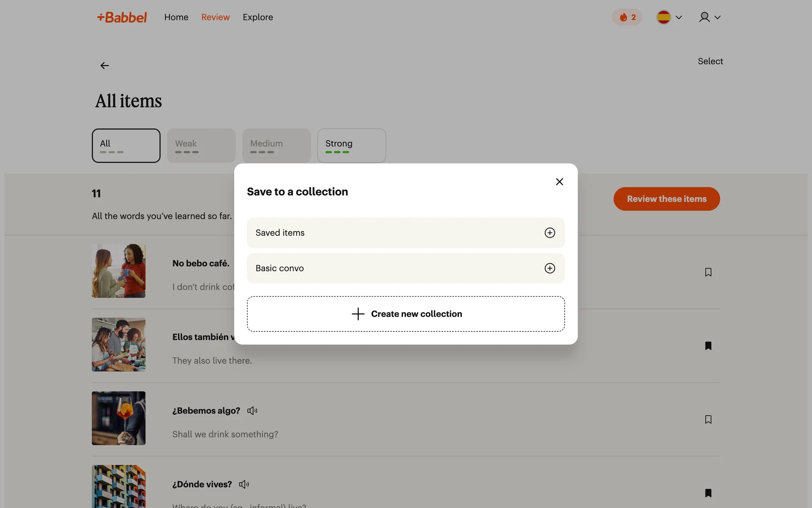Viewport: 812px width, 508px height.
Task: Click Create new collection button
Action: 406,314
